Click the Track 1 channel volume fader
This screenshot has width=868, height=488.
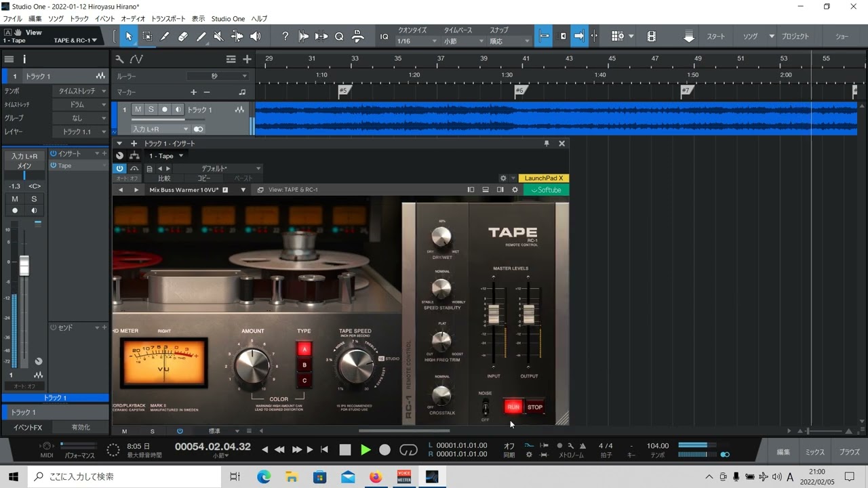[x=24, y=265]
